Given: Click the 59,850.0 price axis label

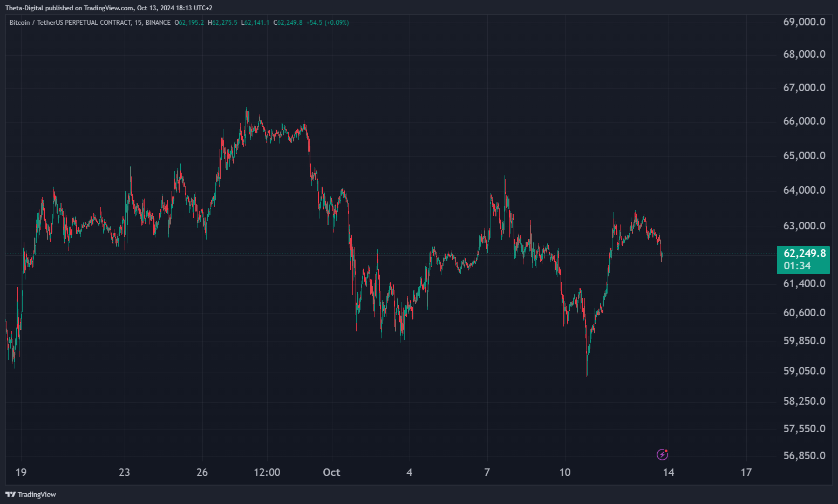Looking at the screenshot, I should [804, 341].
